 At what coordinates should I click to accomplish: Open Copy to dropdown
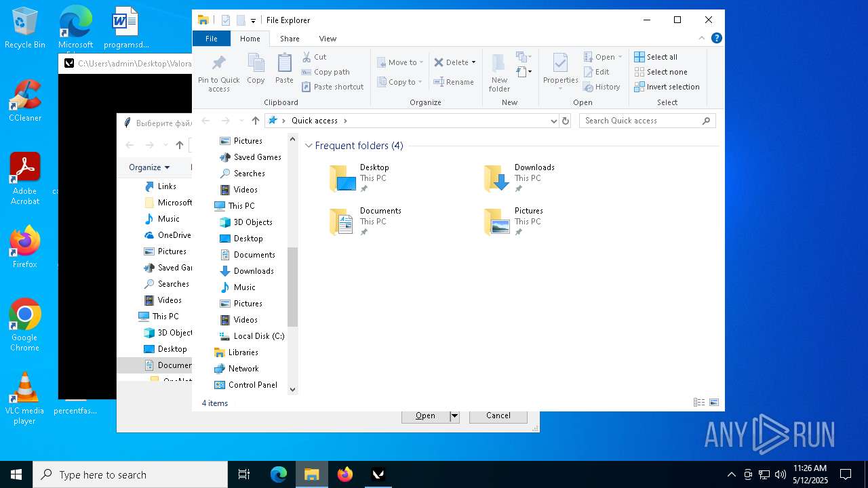[x=400, y=82]
